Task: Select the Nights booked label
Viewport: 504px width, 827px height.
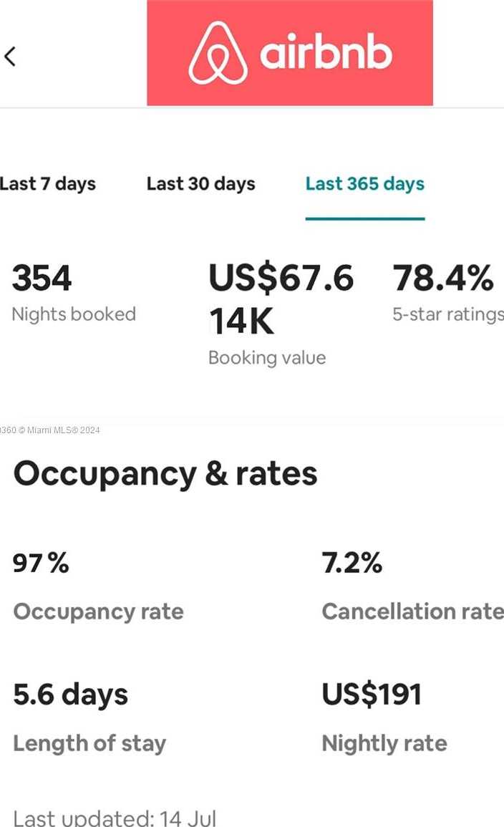Action: 74,314
